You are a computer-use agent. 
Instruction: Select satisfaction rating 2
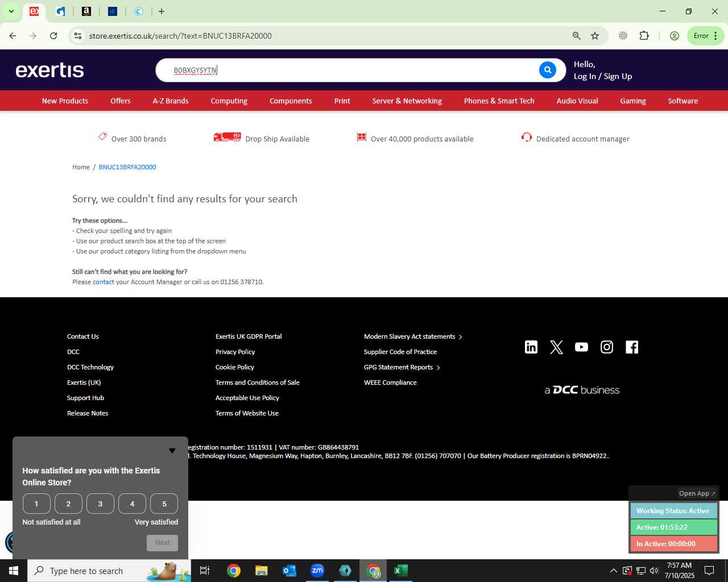coord(68,504)
